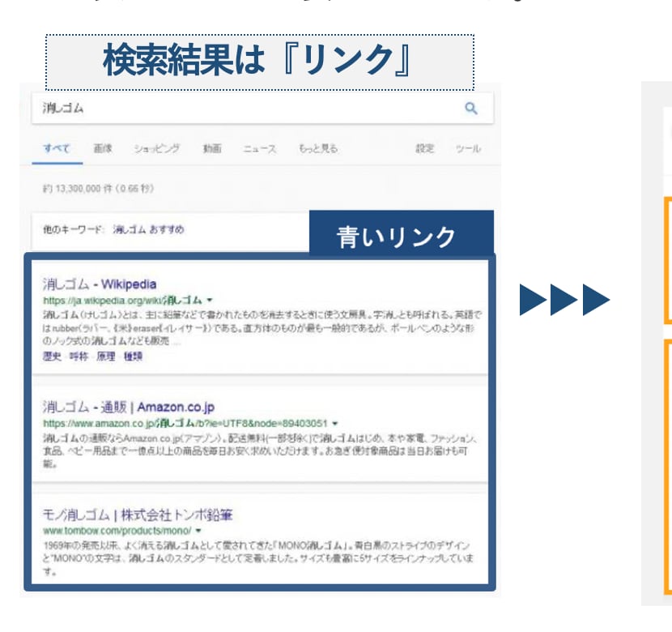Viewport: 672px width, 632px height.
Task: Open the モノ消しゴム | 株式会社トンボ鉛筆 result
Action: pos(138,515)
